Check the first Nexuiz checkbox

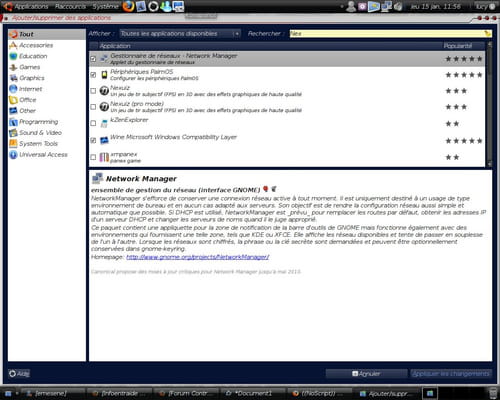coord(93,91)
